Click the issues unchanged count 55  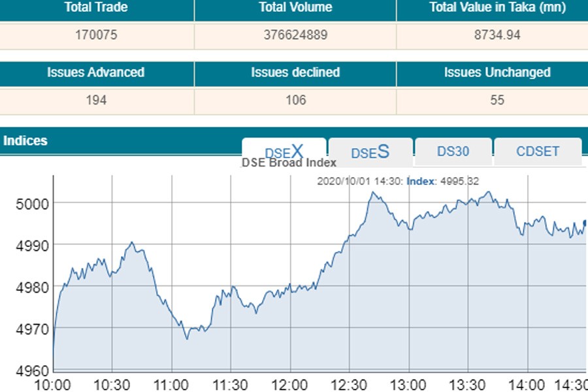(497, 101)
